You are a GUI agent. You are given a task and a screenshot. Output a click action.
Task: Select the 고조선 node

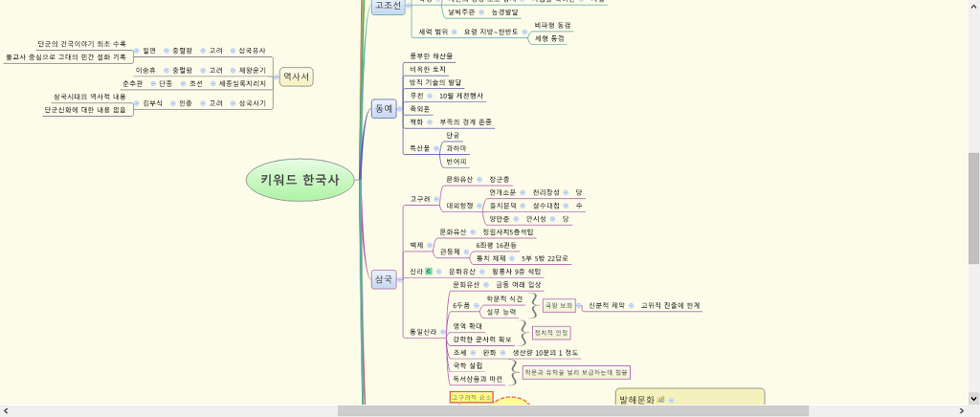tap(388, 6)
